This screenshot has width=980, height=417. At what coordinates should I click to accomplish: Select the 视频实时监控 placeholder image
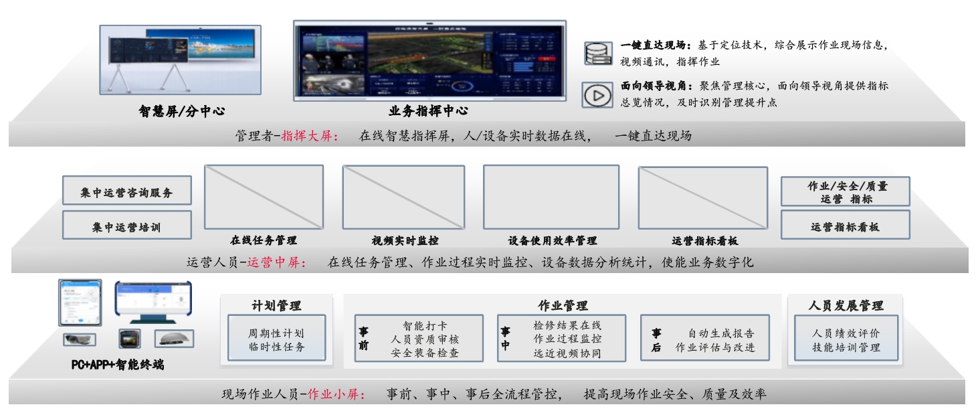point(404,197)
